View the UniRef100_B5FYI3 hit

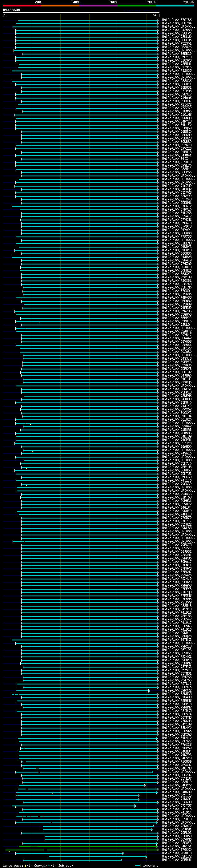(x=177, y=57)
